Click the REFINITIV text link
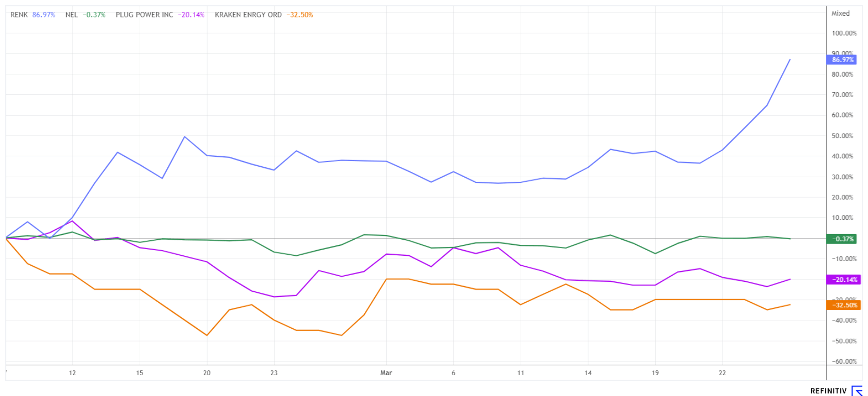 (x=828, y=391)
